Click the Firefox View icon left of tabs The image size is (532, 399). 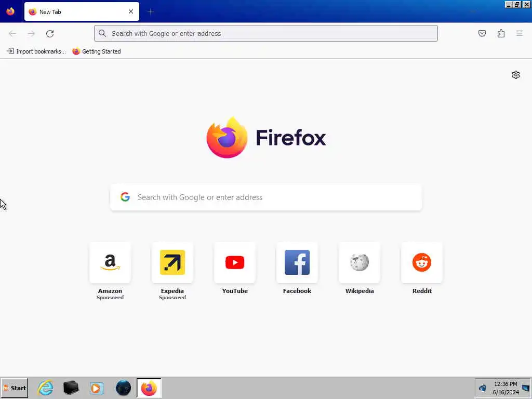pyautogui.click(x=10, y=11)
